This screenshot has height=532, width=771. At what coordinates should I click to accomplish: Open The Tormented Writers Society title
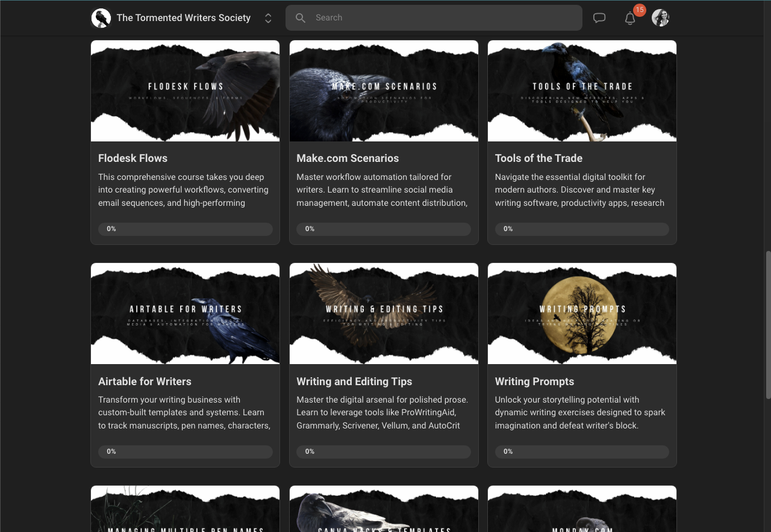click(184, 18)
